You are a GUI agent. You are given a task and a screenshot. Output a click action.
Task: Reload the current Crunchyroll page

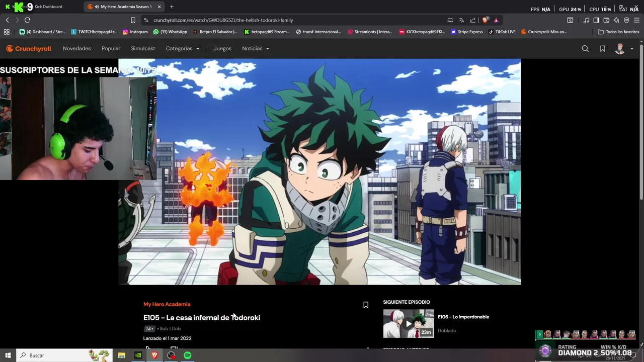(x=27, y=20)
